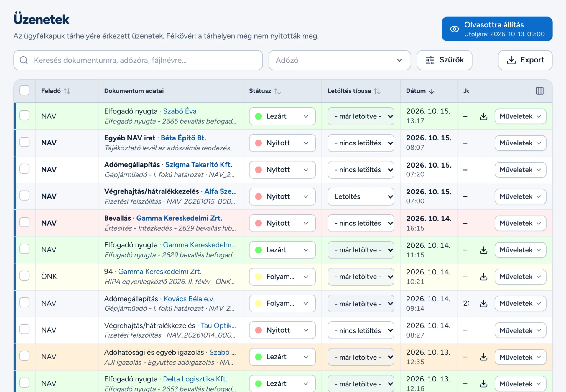Open the Lezárt status dropdown for Szabó Éva
This screenshot has width=566, height=392.
282,116
